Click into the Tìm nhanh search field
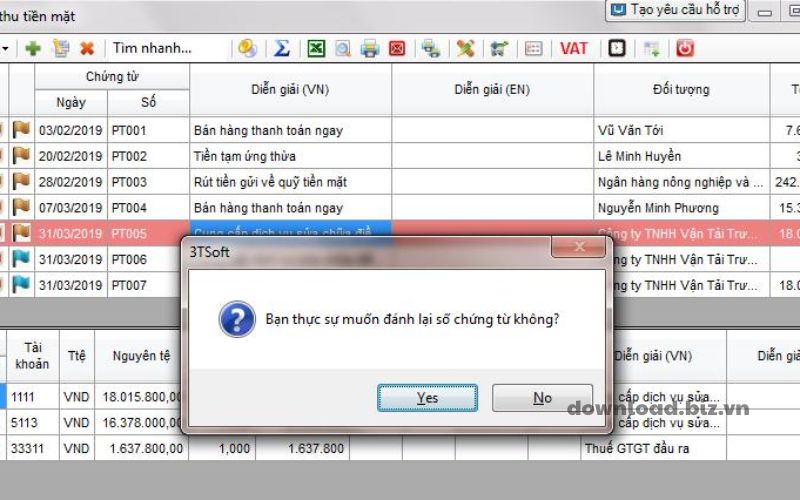 click(168, 48)
